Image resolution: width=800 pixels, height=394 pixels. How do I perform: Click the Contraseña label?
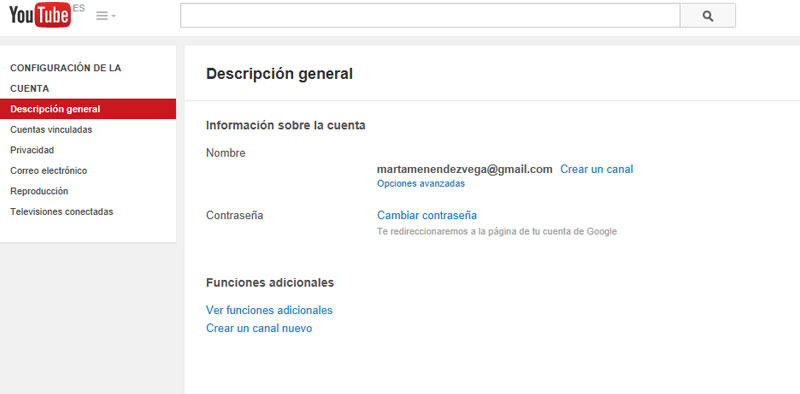pos(235,215)
